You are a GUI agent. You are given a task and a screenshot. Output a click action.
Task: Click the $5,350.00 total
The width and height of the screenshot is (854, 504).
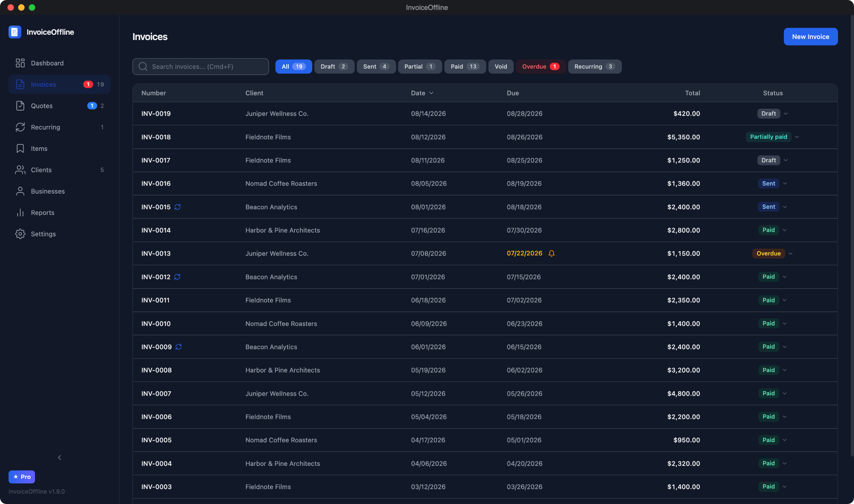click(684, 137)
